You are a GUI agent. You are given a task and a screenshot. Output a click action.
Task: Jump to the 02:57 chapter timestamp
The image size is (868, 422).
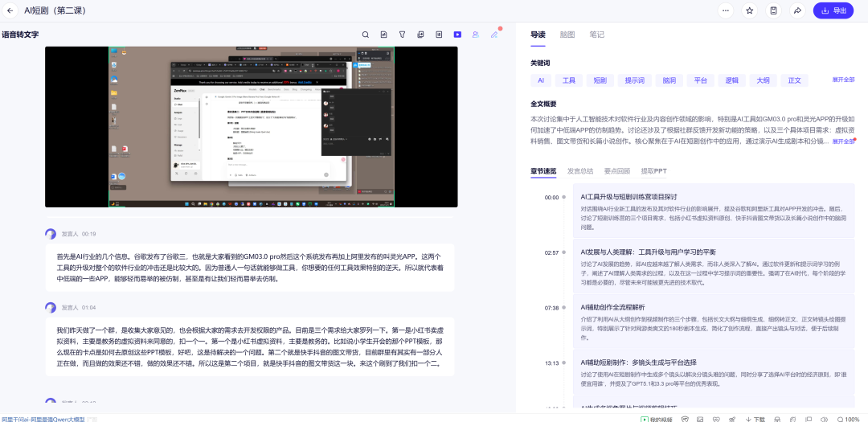[x=551, y=252]
